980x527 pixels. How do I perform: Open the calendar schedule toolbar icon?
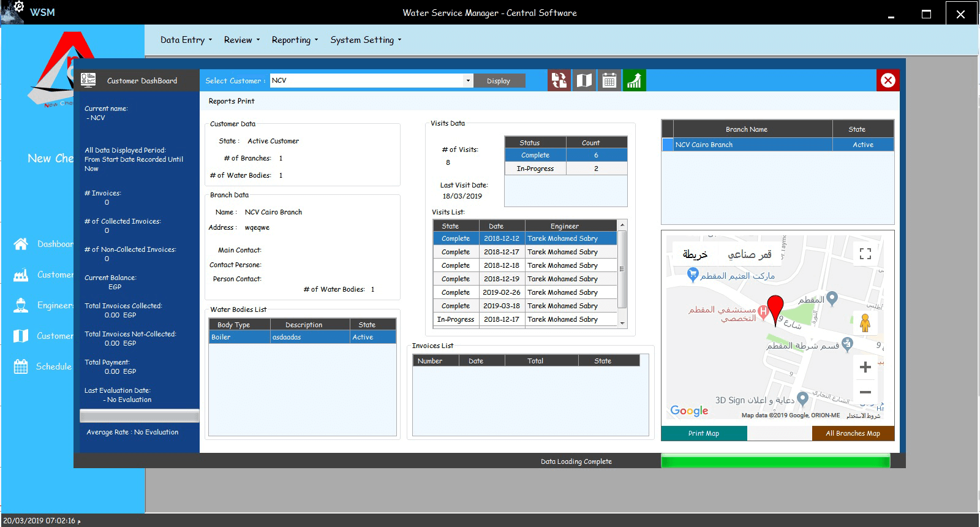[x=609, y=80]
